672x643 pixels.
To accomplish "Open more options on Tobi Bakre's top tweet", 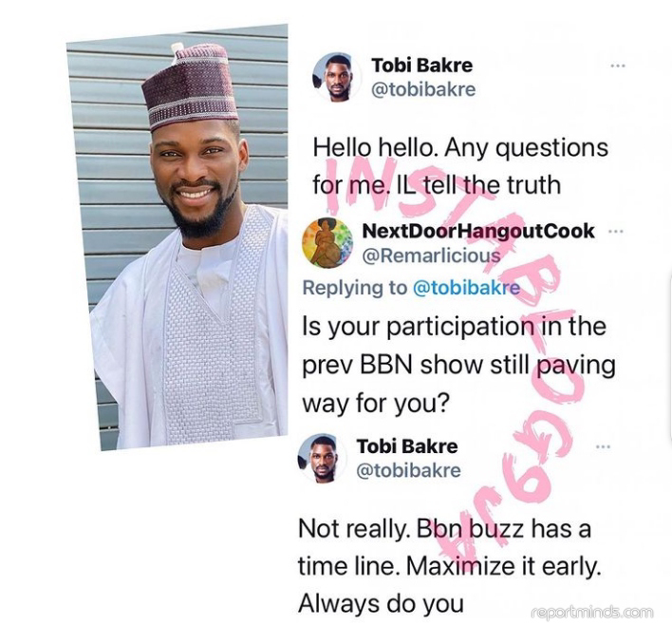I will click(x=618, y=66).
